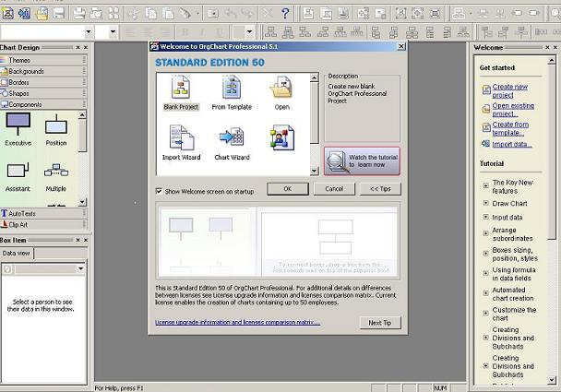Open the font name dropdown in toolbar
Image resolution: width=561 pixels, height=392 pixels.
(89, 32)
